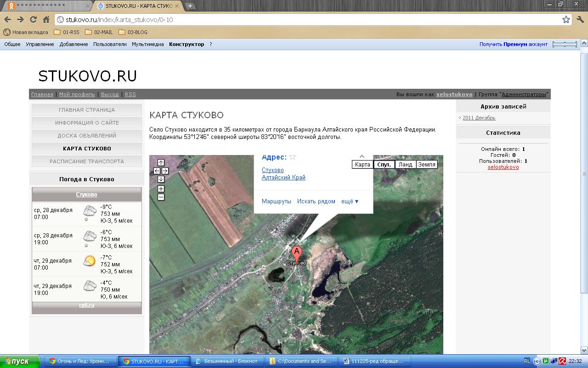The width and height of the screenshot is (588, 368).
Task: Open ДОСКА ОБЪЯВЛЕНИЙ sidebar item
Action: pyautogui.click(x=87, y=136)
